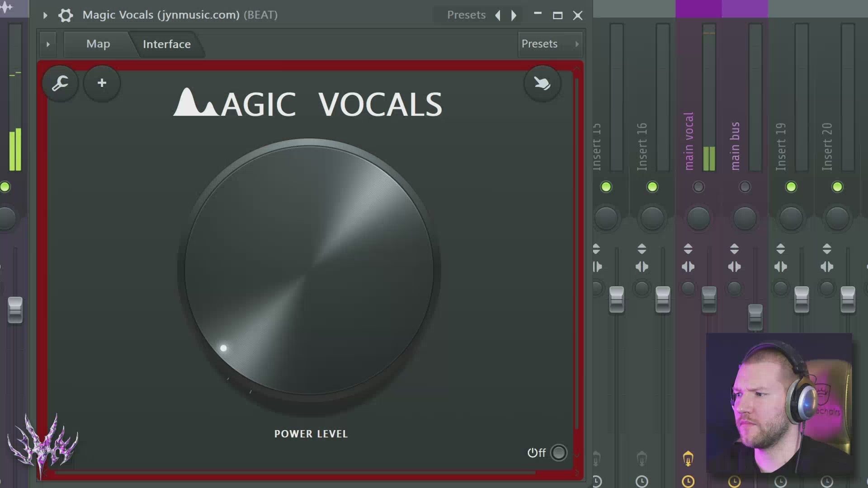
Task: Click the next preset arrow in title bar
Action: [514, 15]
